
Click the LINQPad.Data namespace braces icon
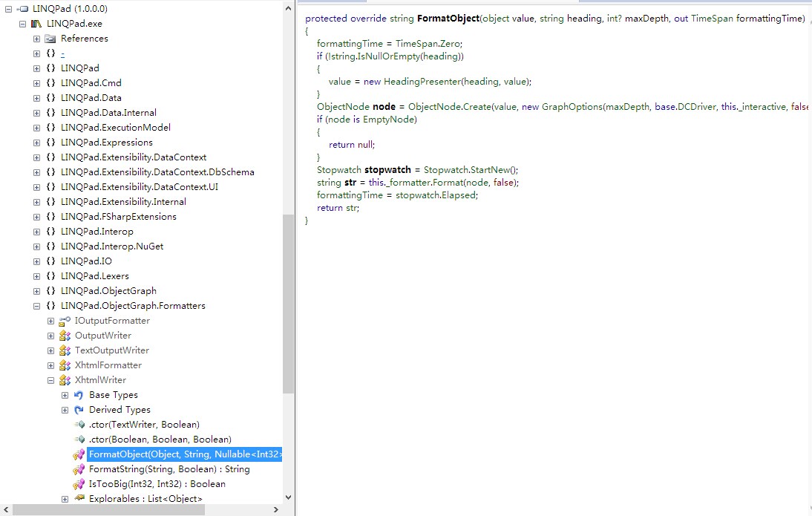tap(50, 98)
